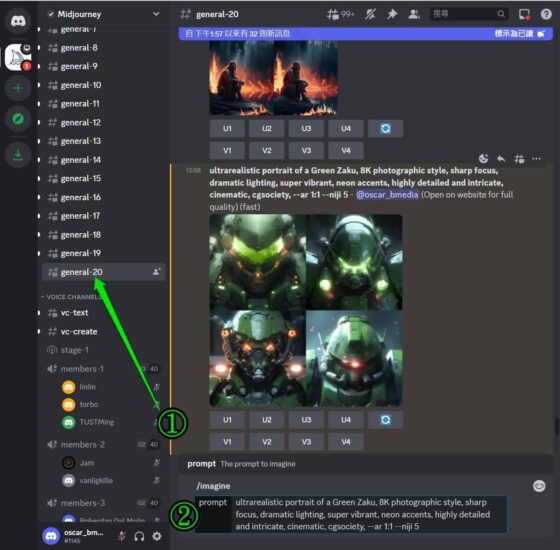Screen dimensions: 560x550
Task: Click the Download Apps icon
Action: pos(18,155)
